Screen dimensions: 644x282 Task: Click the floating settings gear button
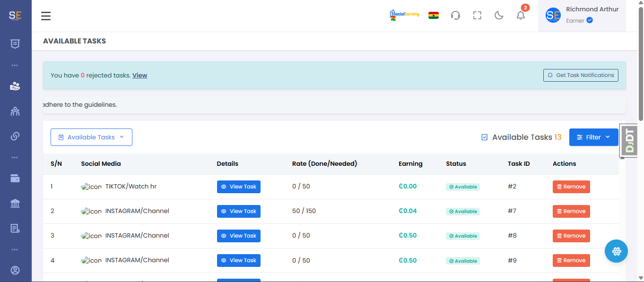click(616, 251)
